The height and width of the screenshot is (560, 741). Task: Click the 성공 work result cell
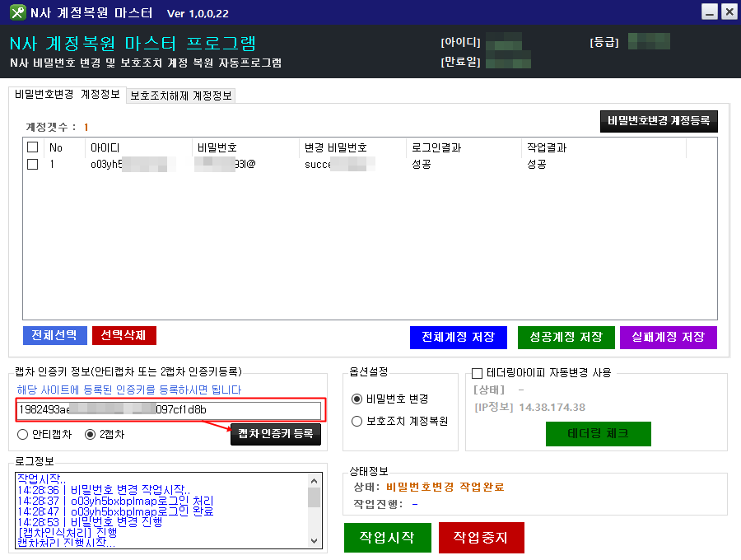click(x=537, y=165)
